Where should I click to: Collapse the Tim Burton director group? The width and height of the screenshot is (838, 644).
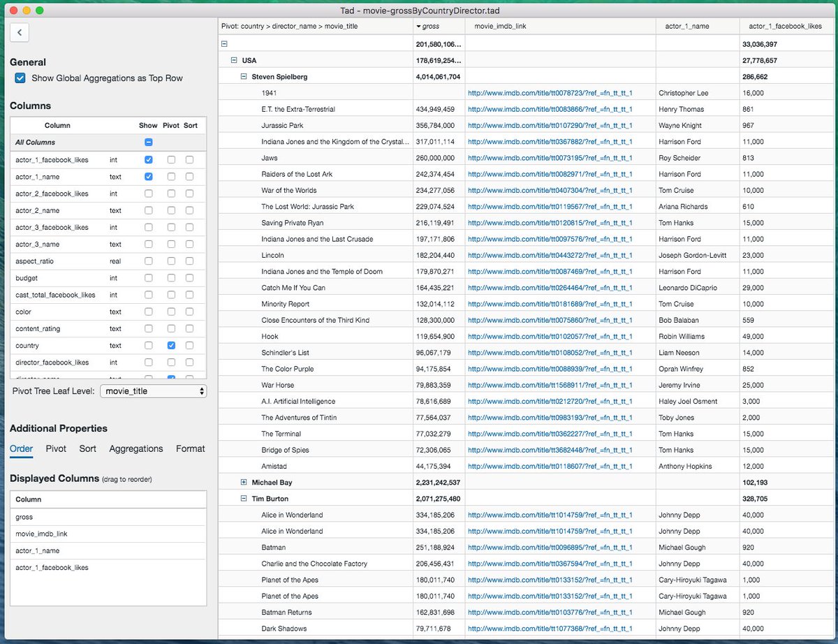[x=244, y=499]
